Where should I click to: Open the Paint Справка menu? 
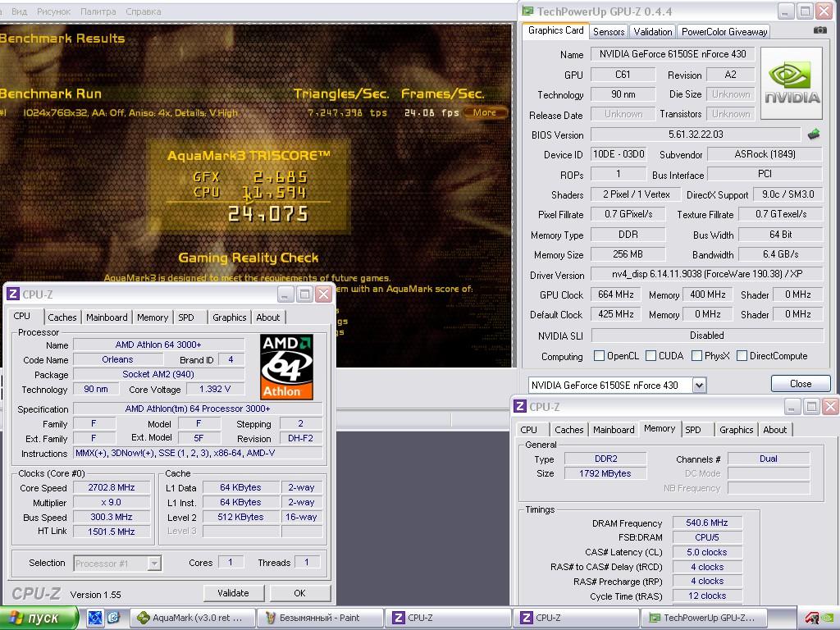click(143, 11)
